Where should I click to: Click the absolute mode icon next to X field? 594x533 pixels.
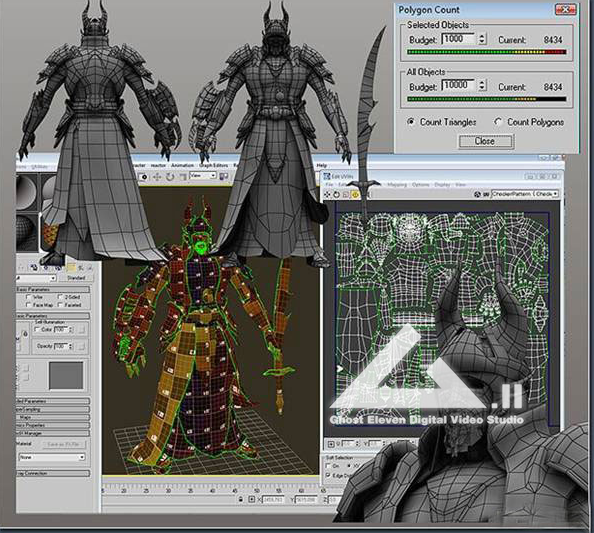click(x=251, y=500)
